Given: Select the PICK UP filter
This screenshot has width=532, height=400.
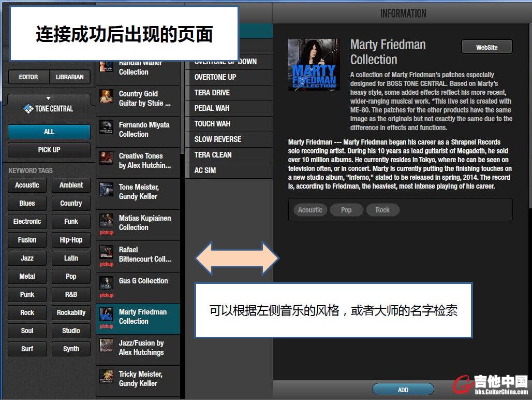Looking at the screenshot, I should tap(49, 150).
